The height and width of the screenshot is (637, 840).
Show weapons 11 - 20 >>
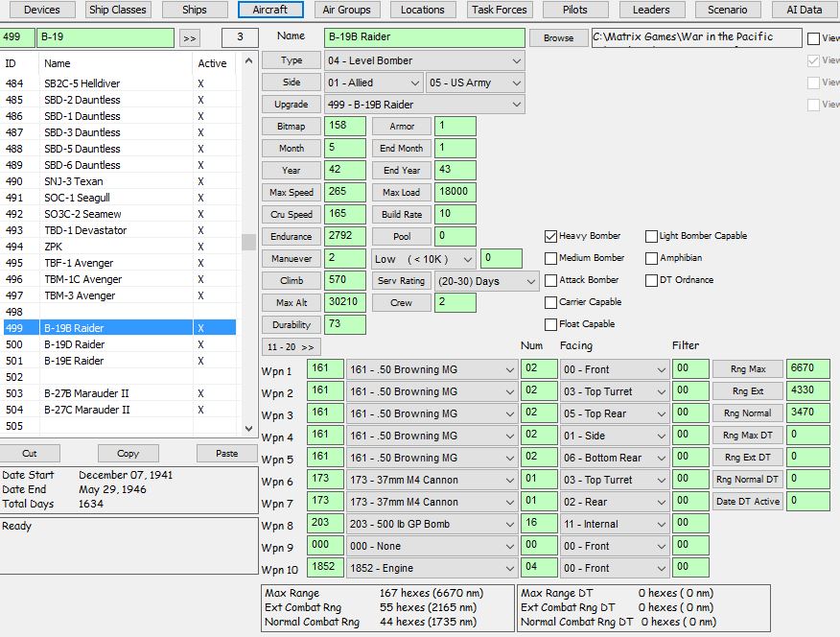pos(291,346)
